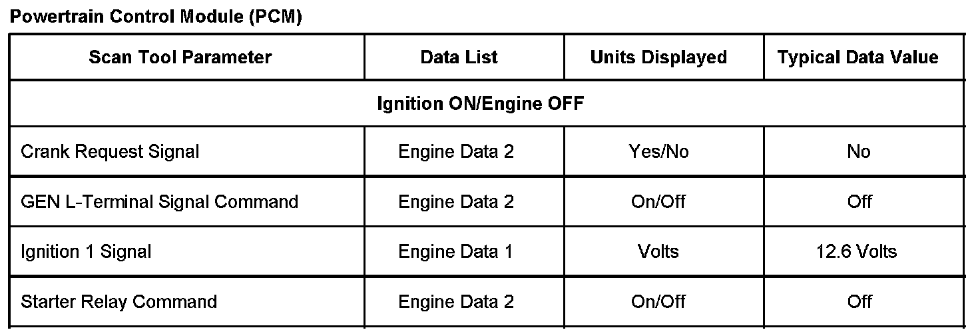Screen dimensions: 980x336
Task: Click the Typical Data Value column header
Action: tap(858, 57)
